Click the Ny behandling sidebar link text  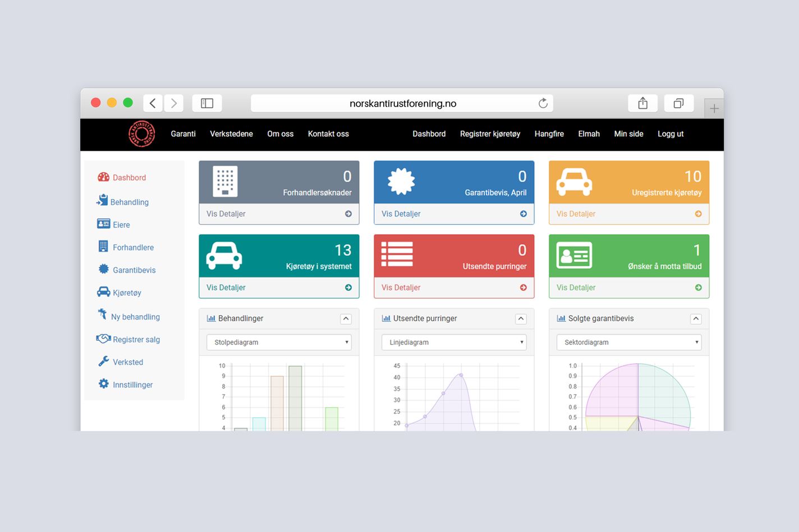135,317
